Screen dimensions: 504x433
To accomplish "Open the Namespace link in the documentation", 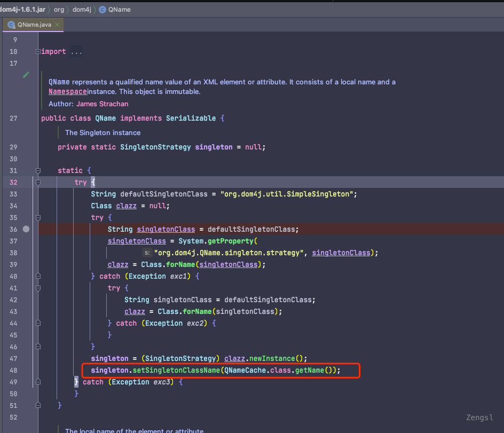I will tap(67, 92).
